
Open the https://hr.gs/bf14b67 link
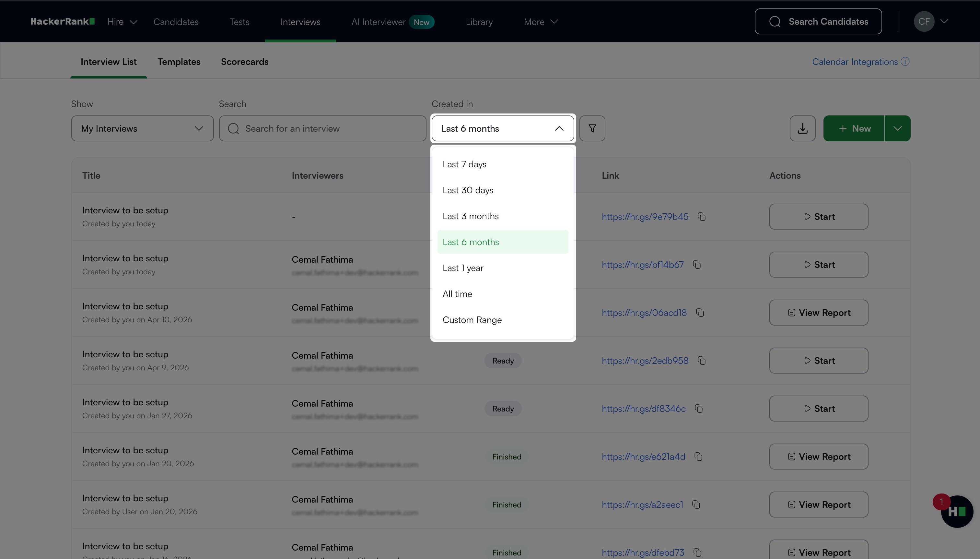(x=642, y=265)
